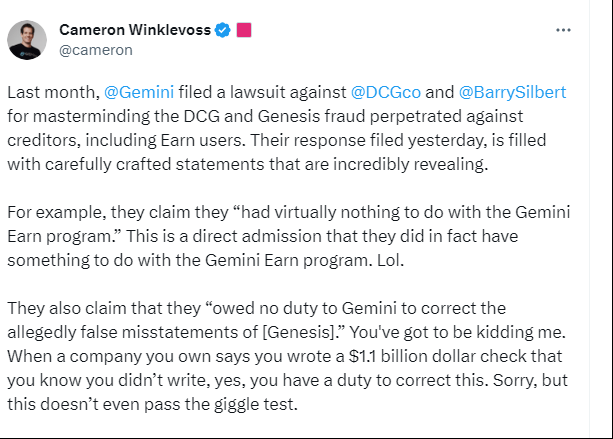Open the @Gemini mention link
613x439 pixels.
pos(139,92)
